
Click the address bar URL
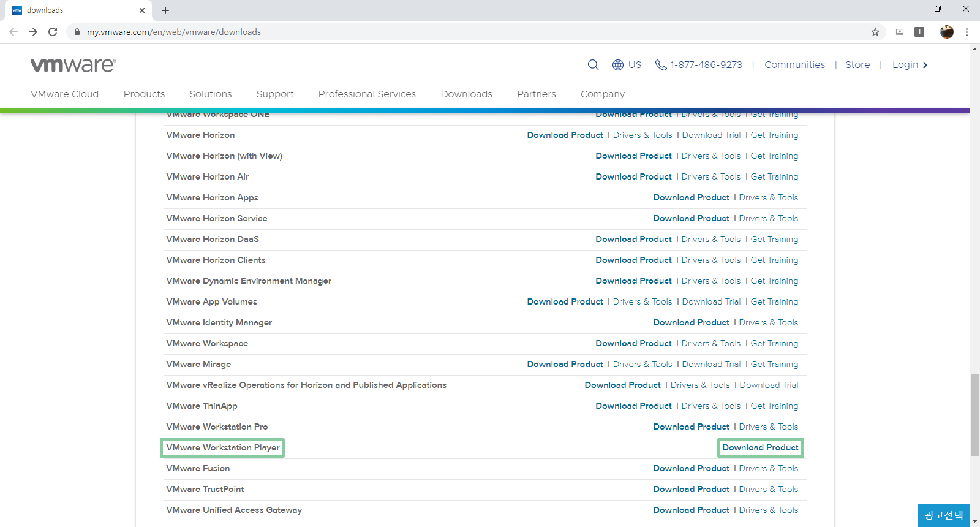pyautogui.click(x=174, y=32)
